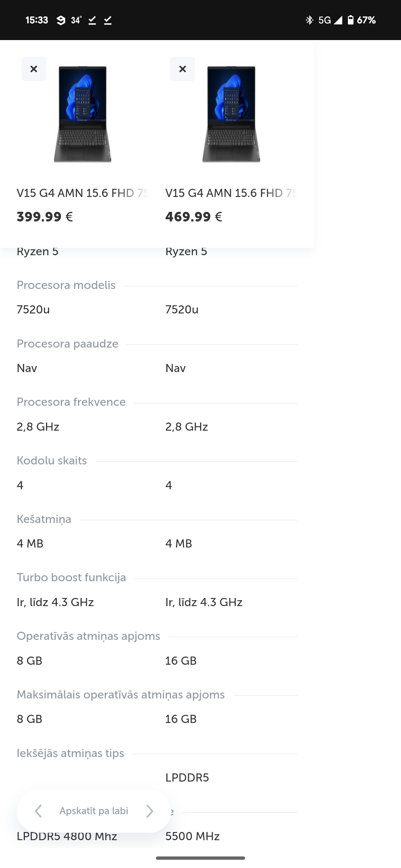The width and height of the screenshot is (401, 868).
Task: Remove the 469.99 € laptop from comparison
Action: click(x=182, y=69)
